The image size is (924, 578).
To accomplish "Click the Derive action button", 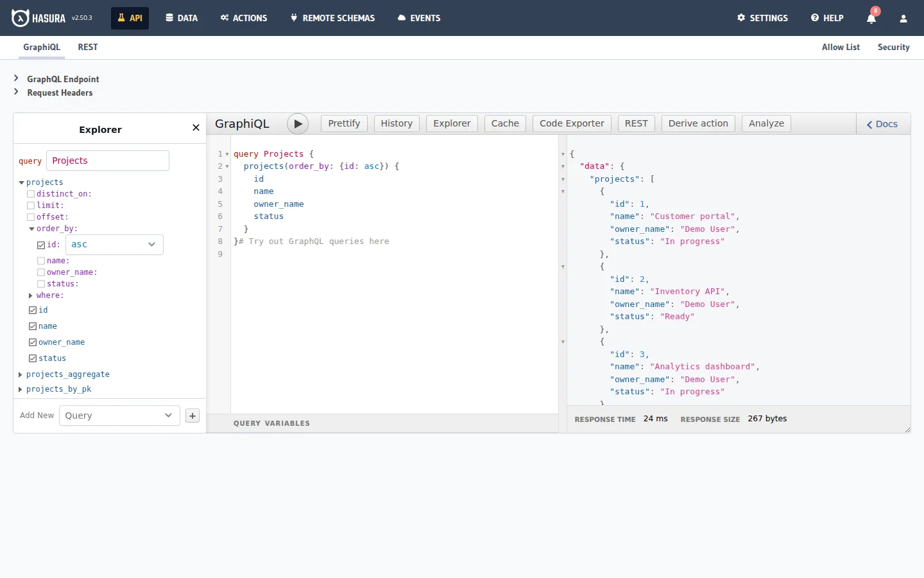I will click(x=698, y=123).
